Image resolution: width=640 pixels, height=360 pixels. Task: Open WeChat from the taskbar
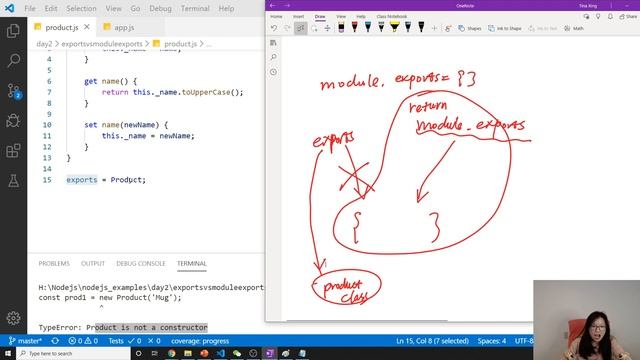[237, 353]
